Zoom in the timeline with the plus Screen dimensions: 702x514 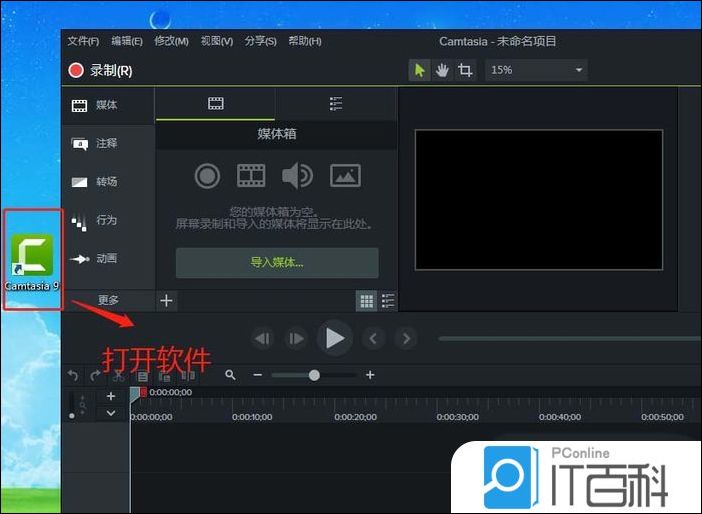(370, 375)
